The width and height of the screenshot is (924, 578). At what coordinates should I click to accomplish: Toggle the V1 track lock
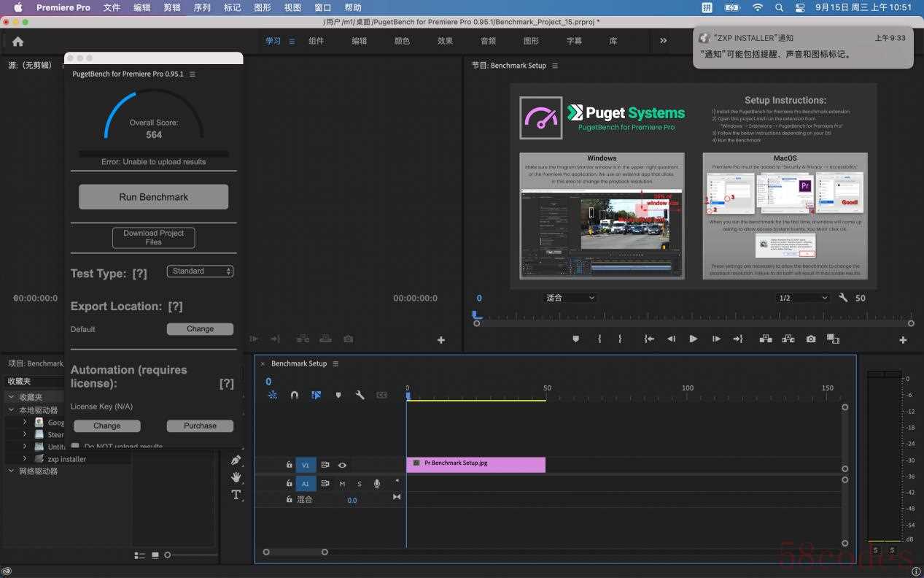[290, 465]
